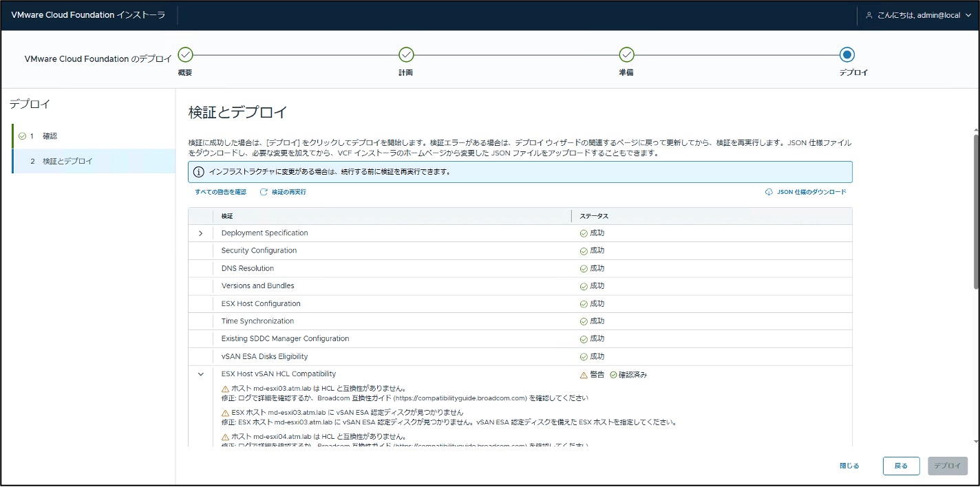Open sidebar step 2 検証とデプロイ

click(x=94, y=161)
